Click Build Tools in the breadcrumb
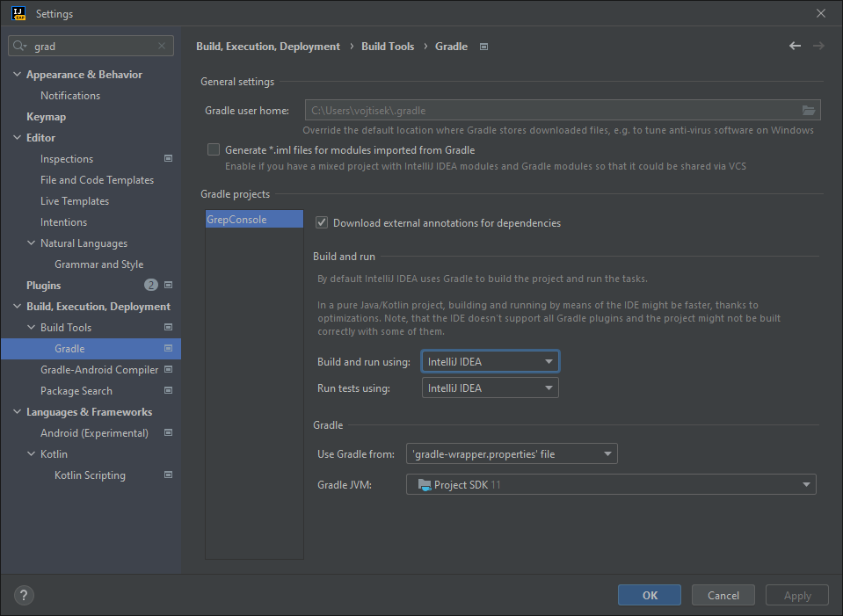The height and width of the screenshot is (616, 843). click(x=388, y=47)
